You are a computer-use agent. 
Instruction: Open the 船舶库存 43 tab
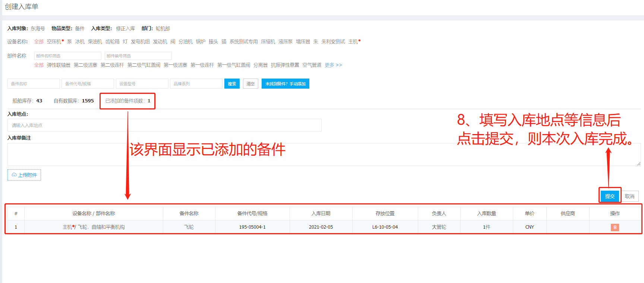pyautogui.click(x=27, y=101)
